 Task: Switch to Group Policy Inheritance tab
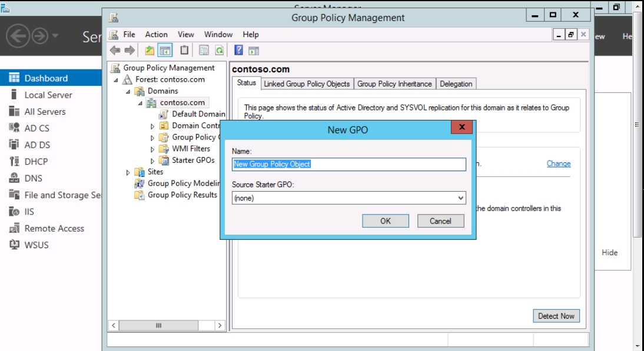(394, 83)
